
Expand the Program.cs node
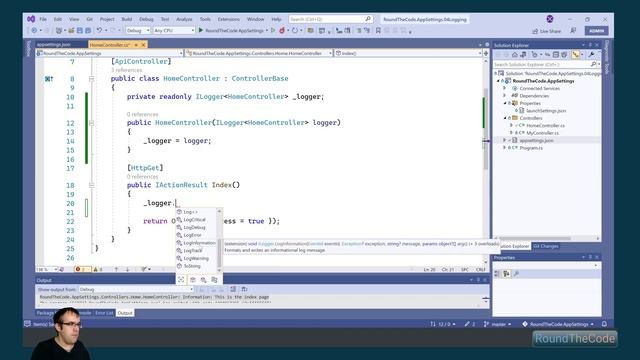click(x=504, y=148)
